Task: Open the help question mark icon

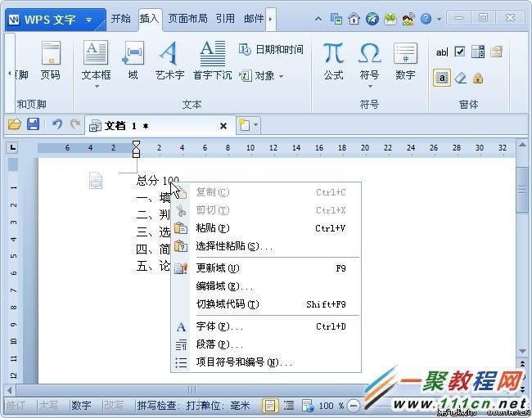Action: 426,19
